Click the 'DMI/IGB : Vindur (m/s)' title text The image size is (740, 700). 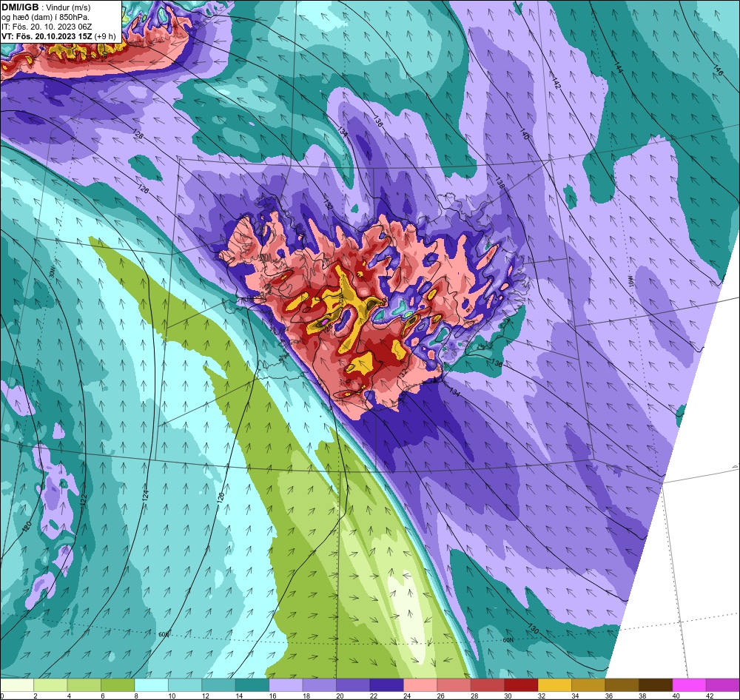click(x=46, y=7)
